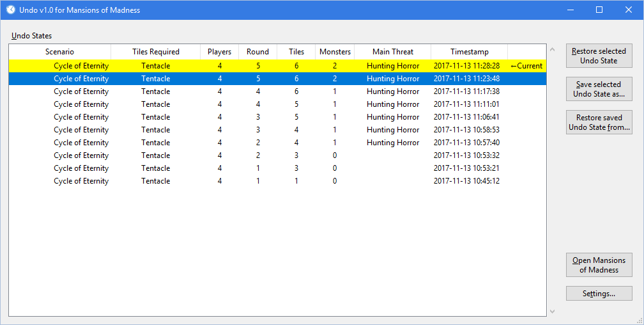Screen dimensions: 644x325
Task: Select the undo state at 2017-11-13 11:17:38
Action: click(x=278, y=91)
